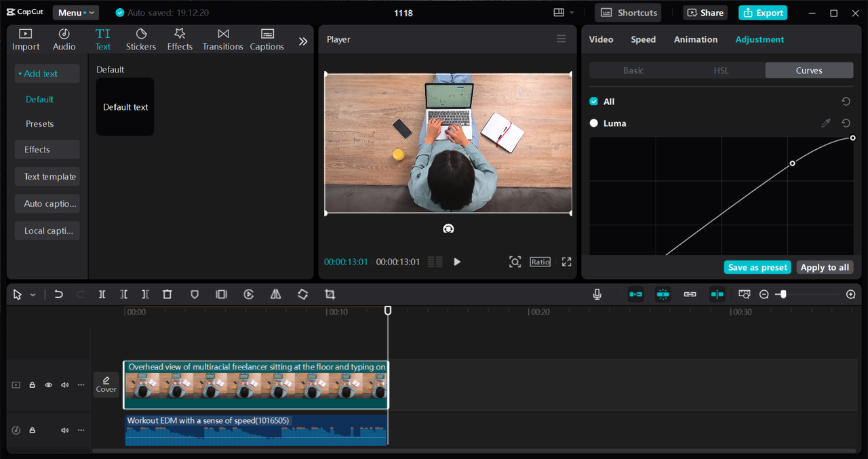Open the Transitions panel

click(222, 39)
